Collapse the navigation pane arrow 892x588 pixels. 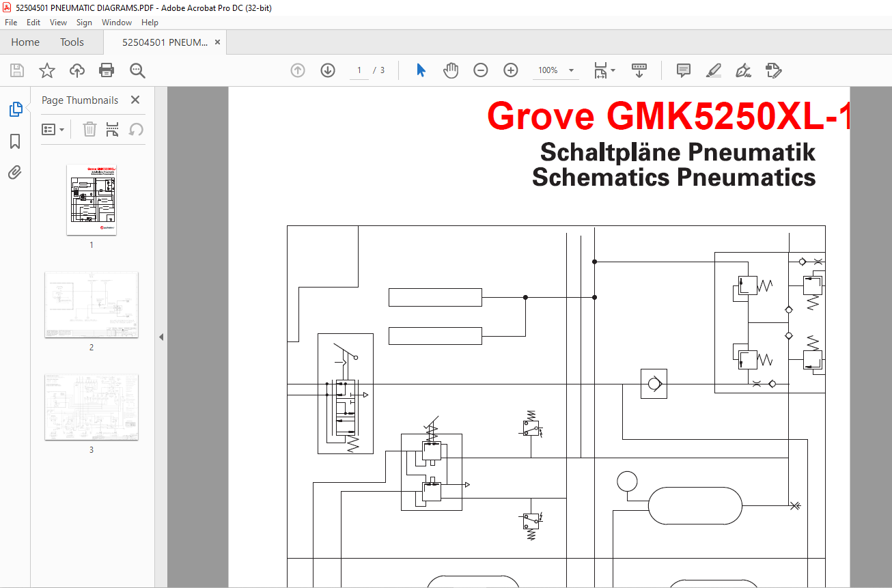coord(161,337)
